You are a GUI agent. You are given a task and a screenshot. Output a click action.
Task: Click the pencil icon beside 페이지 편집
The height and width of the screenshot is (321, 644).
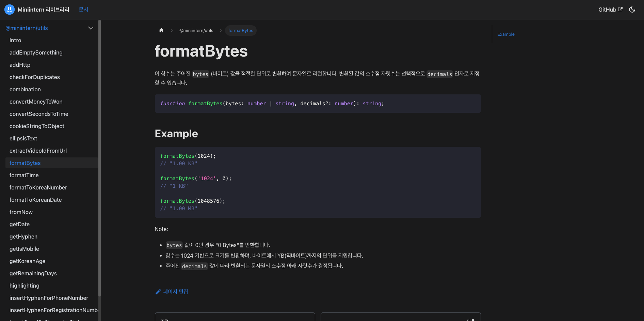pyautogui.click(x=158, y=292)
